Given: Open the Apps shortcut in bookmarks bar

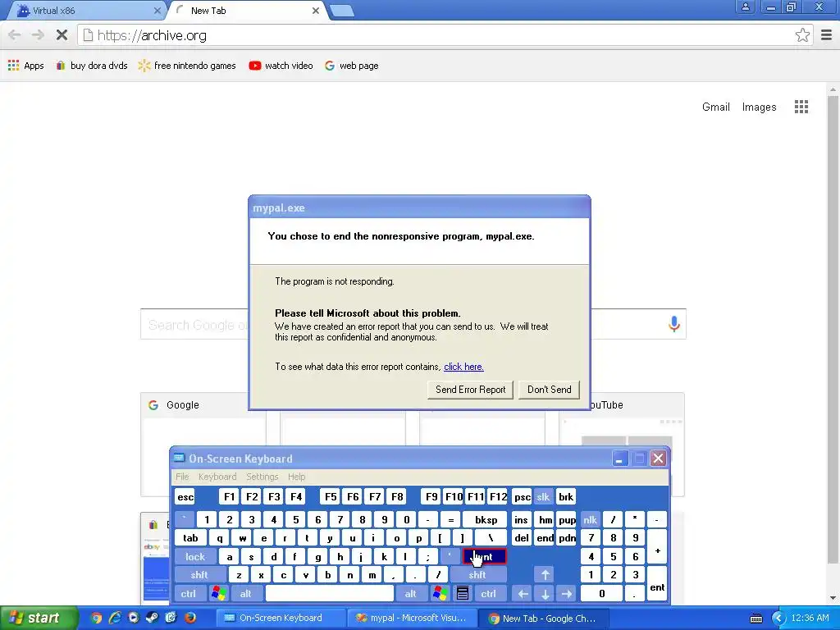Looking at the screenshot, I should [25, 66].
